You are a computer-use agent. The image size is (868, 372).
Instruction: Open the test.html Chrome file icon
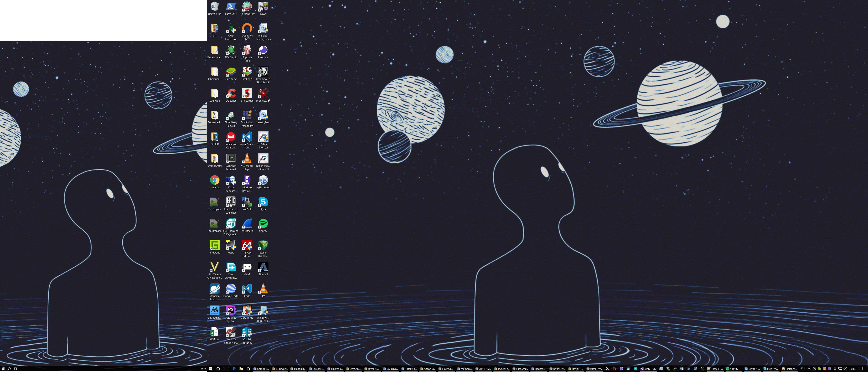pyautogui.click(x=215, y=182)
